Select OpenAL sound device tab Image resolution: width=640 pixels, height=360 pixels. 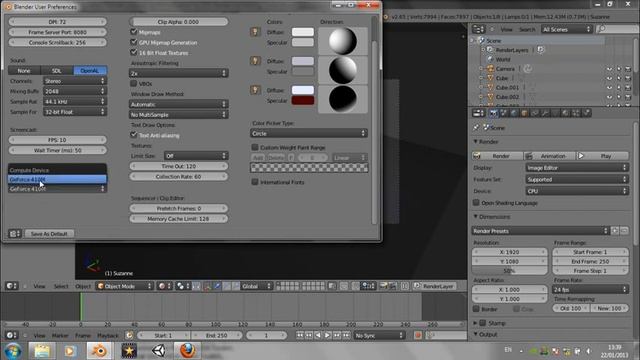[x=90, y=70]
